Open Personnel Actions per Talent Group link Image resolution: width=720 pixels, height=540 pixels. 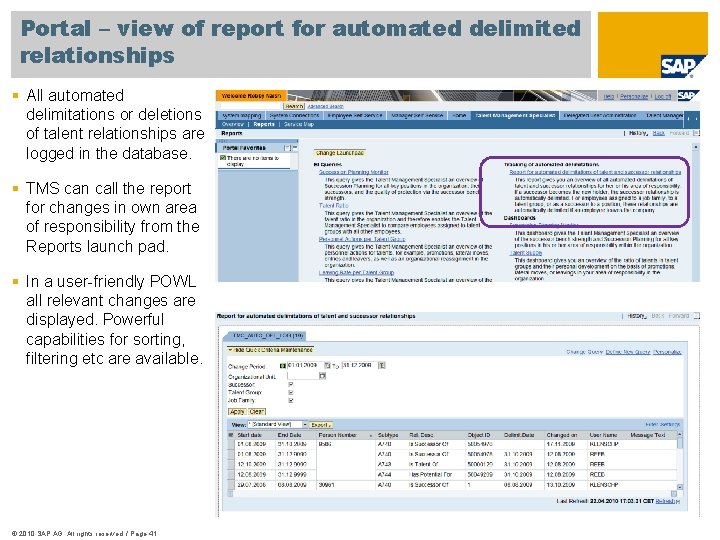tap(362, 239)
